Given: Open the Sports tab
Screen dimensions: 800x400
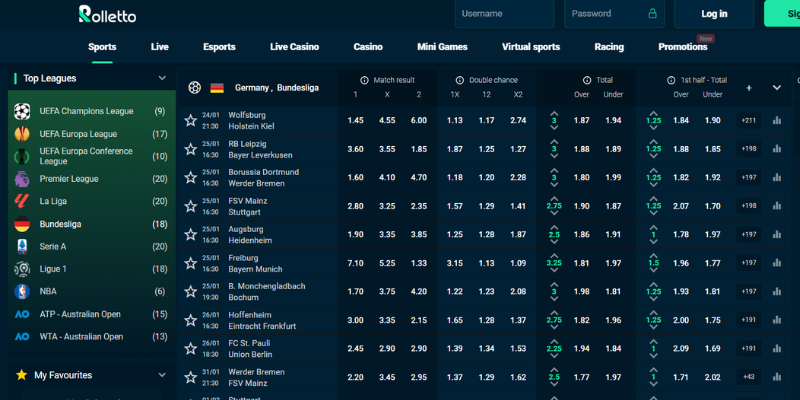Looking at the screenshot, I should 102,47.
